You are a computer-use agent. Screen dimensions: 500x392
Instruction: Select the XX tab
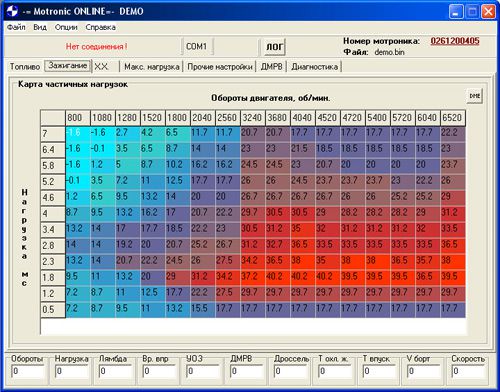pyautogui.click(x=101, y=67)
